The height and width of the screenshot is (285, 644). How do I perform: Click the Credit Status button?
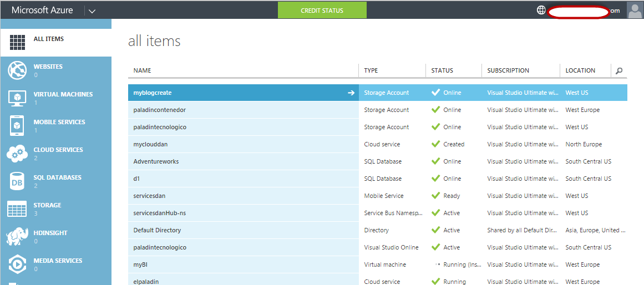(x=322, y=10)
